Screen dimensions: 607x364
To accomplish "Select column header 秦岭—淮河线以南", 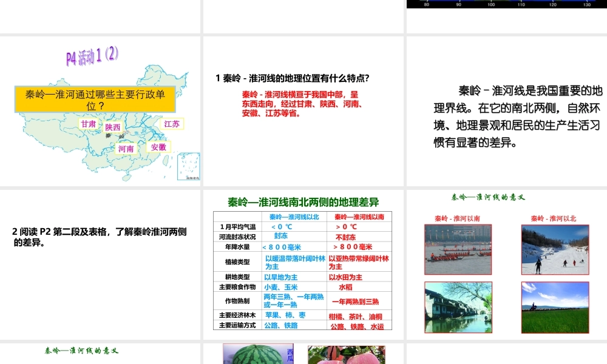I will (x=359, y=217).
